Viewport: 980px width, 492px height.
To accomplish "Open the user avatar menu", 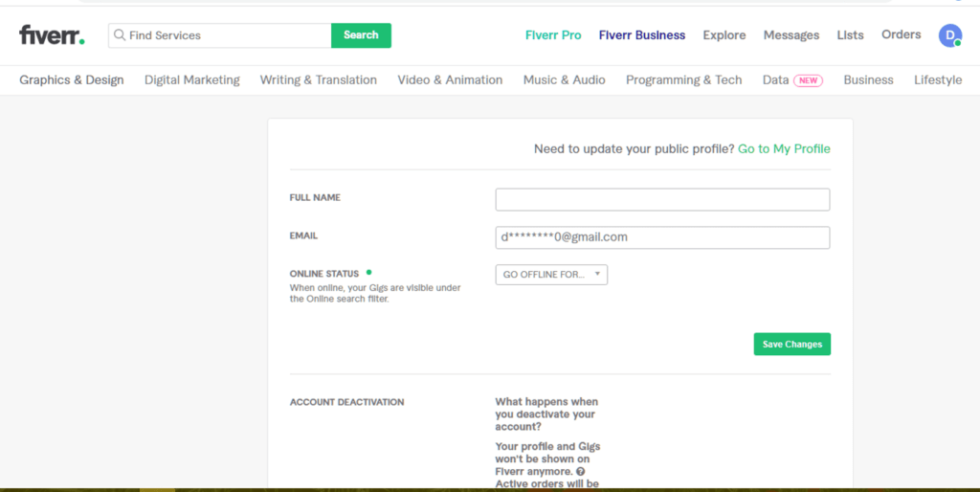I will [950, 35].
